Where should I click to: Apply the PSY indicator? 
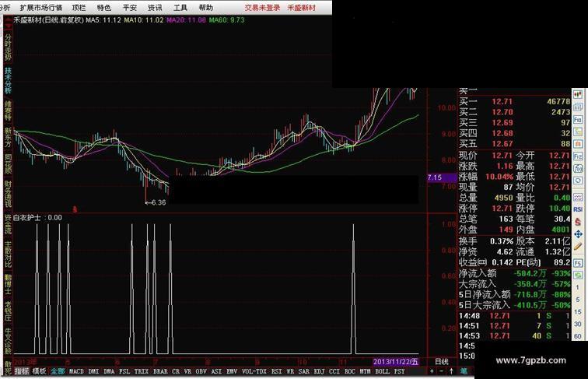click(x=399, y=371)
